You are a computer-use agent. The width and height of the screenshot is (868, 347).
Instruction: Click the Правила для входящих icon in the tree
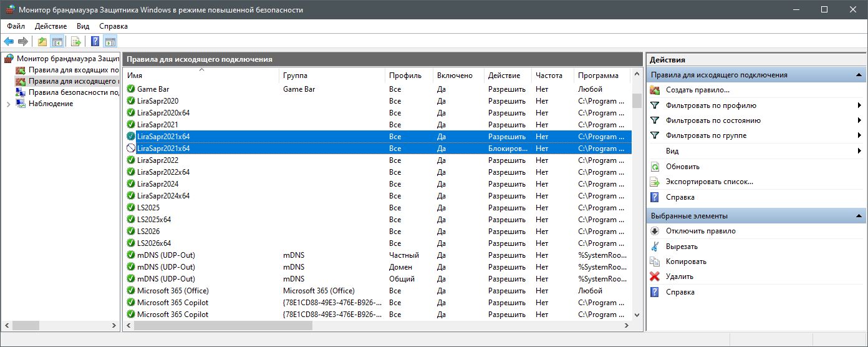coord(21,70)
